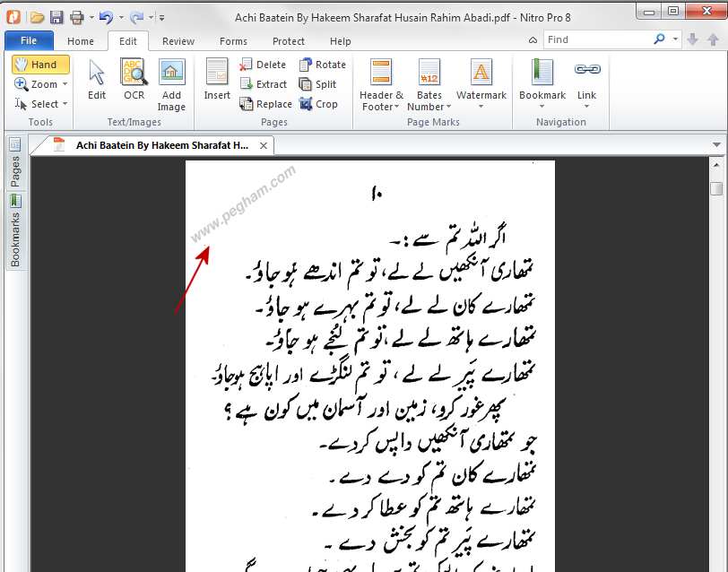Toggle the Pages side panel
This screenshot has height=572, width=728.
point(14,171)
